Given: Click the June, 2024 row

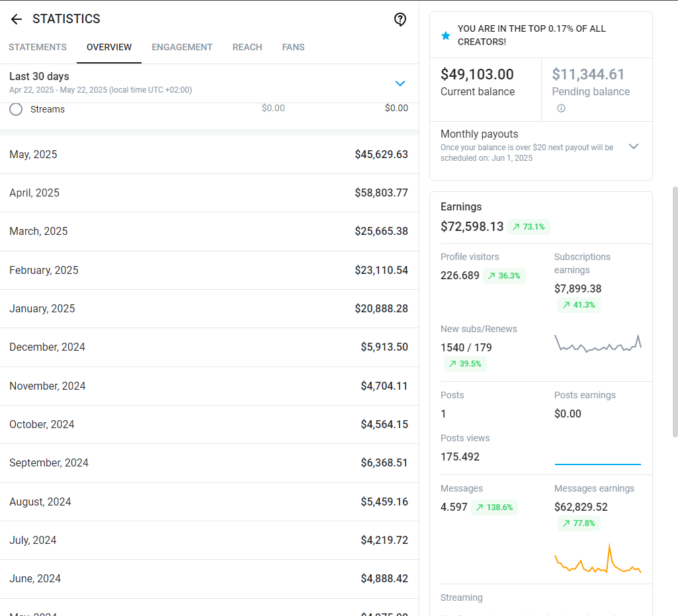Looking at the screenshot, I should [x=209, y=579].
